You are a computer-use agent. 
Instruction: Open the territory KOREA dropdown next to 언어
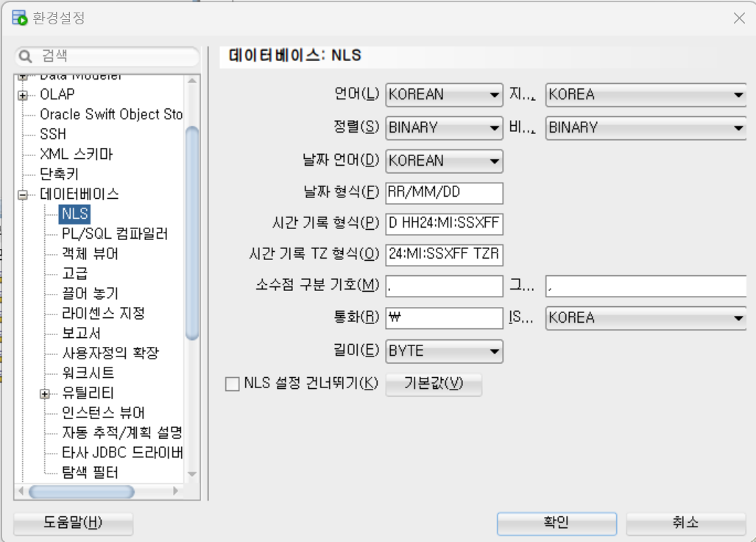[646, 94]
